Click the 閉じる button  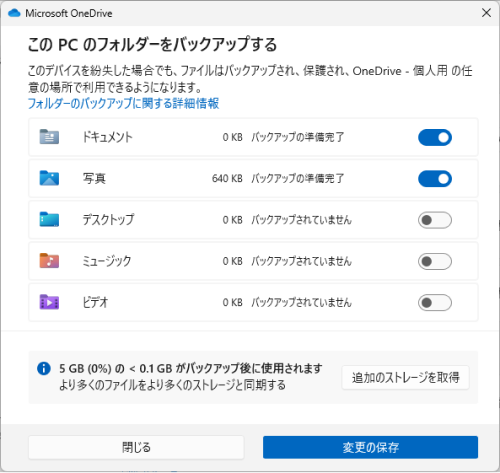click(x=136, y=447)
